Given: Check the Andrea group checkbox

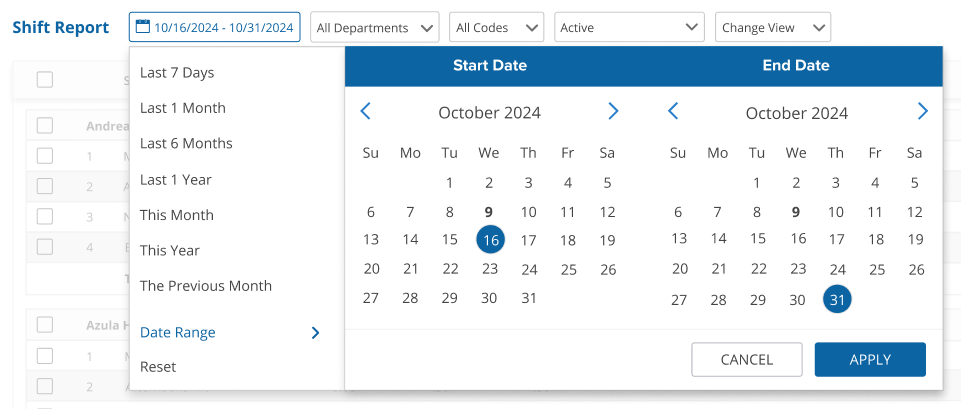Looking at the screenshot, I should coord(45,126).
